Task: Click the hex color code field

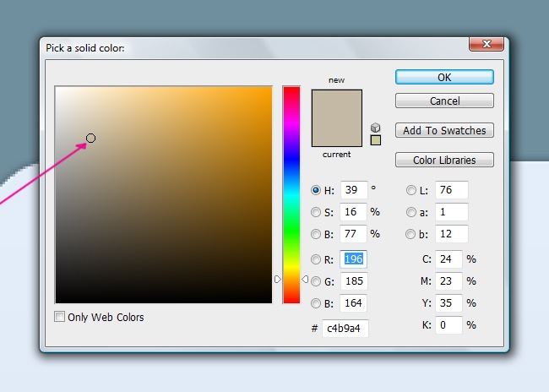Action: coord(345,329)
